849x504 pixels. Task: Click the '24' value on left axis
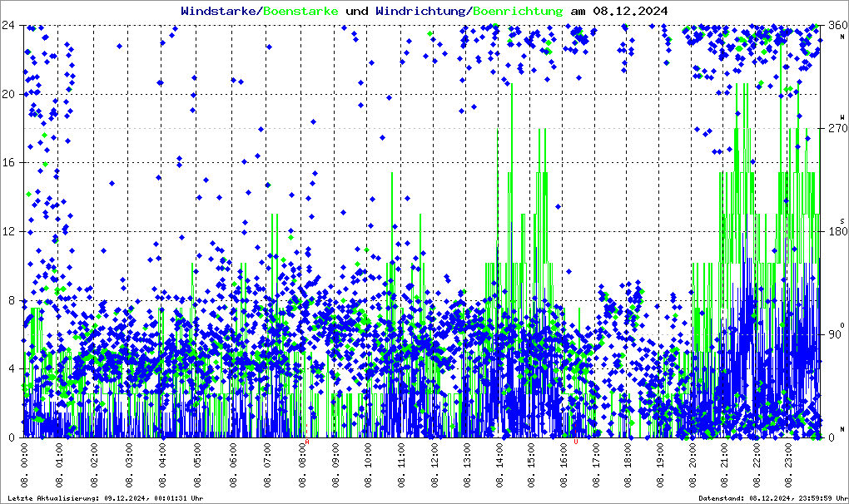[7, 25]
